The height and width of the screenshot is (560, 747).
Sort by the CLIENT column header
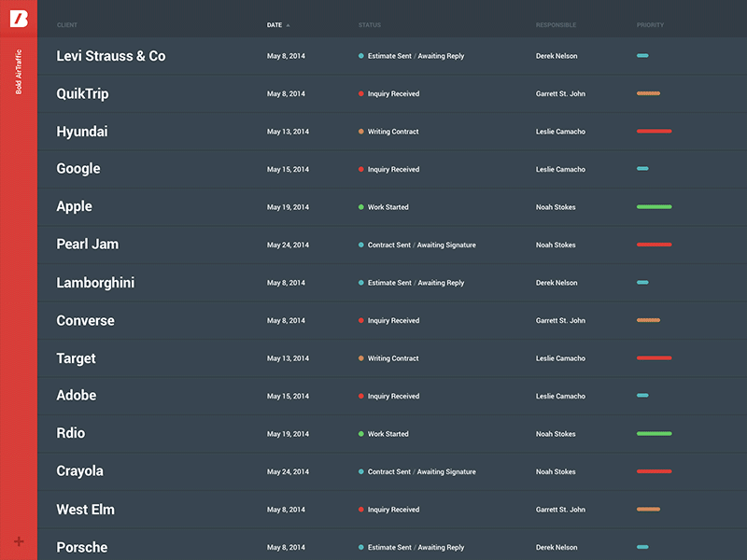65,25
